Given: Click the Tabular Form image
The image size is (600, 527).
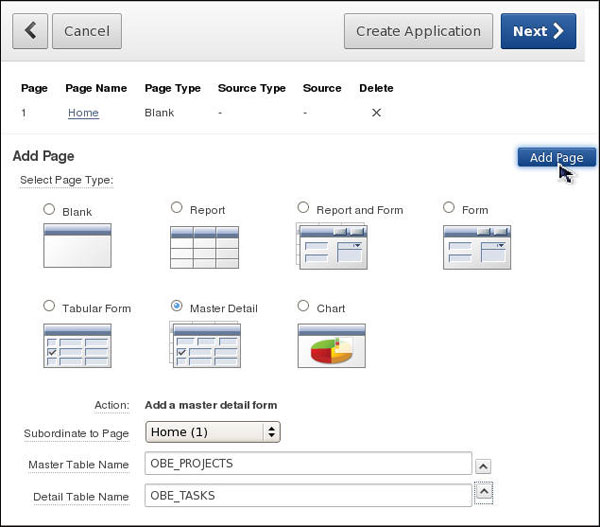Looking at the screenshot, I should point(77,345).
